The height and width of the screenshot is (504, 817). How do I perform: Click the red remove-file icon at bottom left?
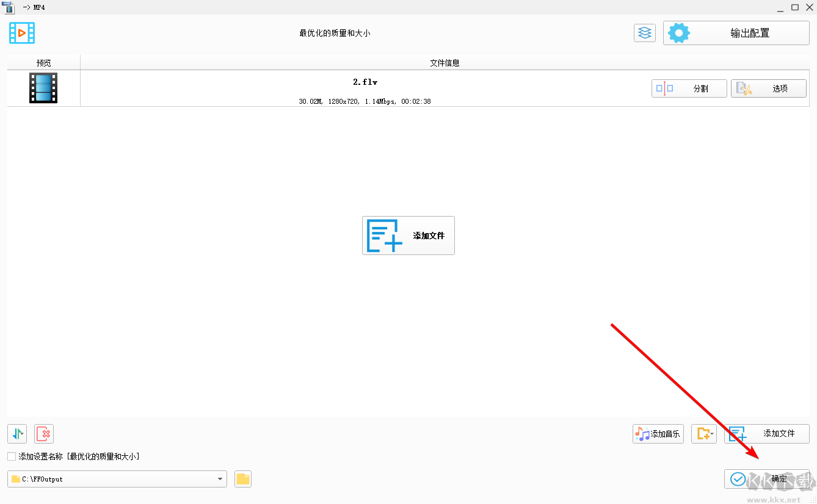43,434
